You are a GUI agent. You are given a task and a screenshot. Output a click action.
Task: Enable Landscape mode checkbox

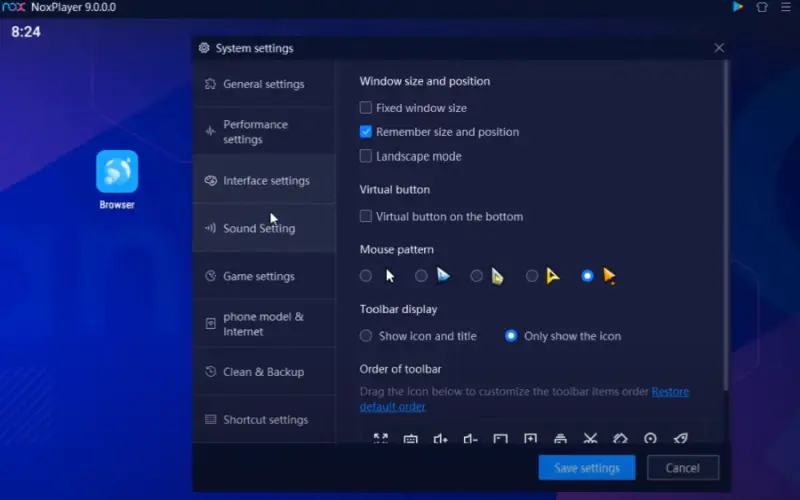click(x=365, y=156)
